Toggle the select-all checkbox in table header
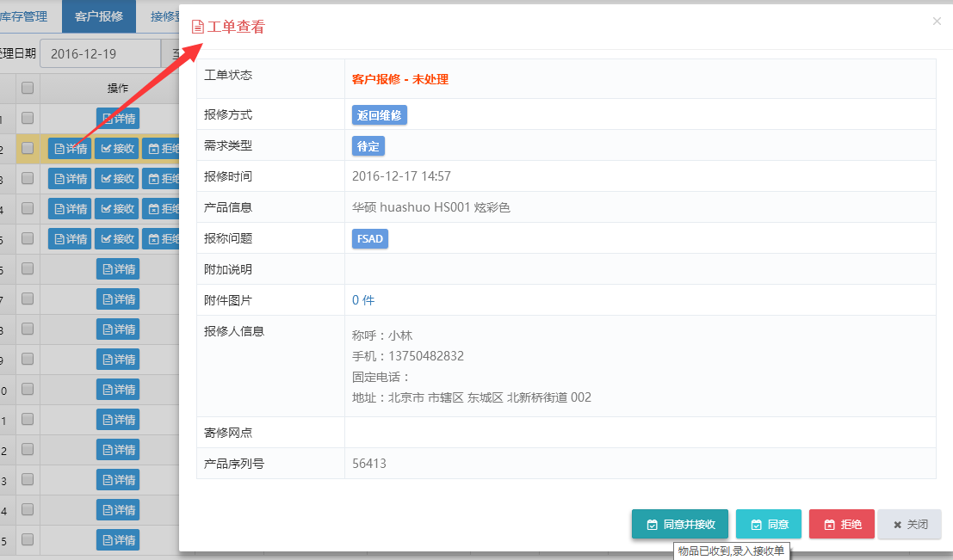Viewport: 953px width, 560px height. (x=28, y=88)
